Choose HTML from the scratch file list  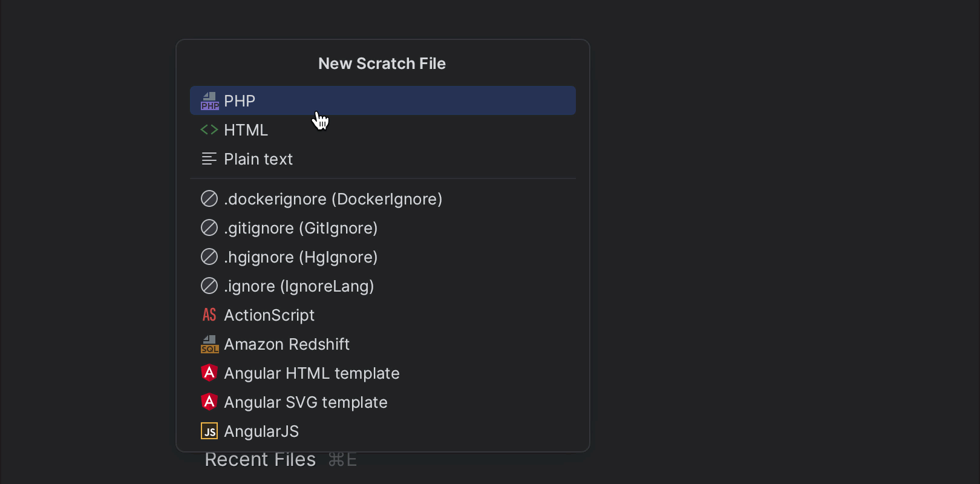coord(246,130)
